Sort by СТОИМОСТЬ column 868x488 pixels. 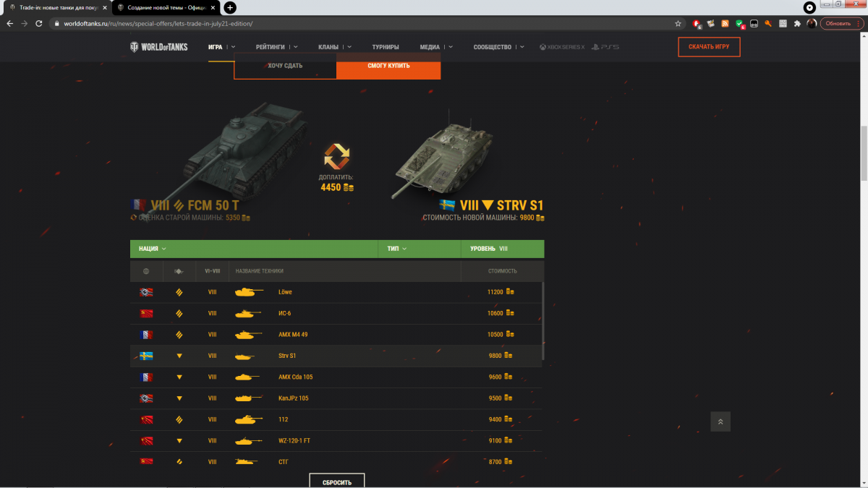coord(503,271)
